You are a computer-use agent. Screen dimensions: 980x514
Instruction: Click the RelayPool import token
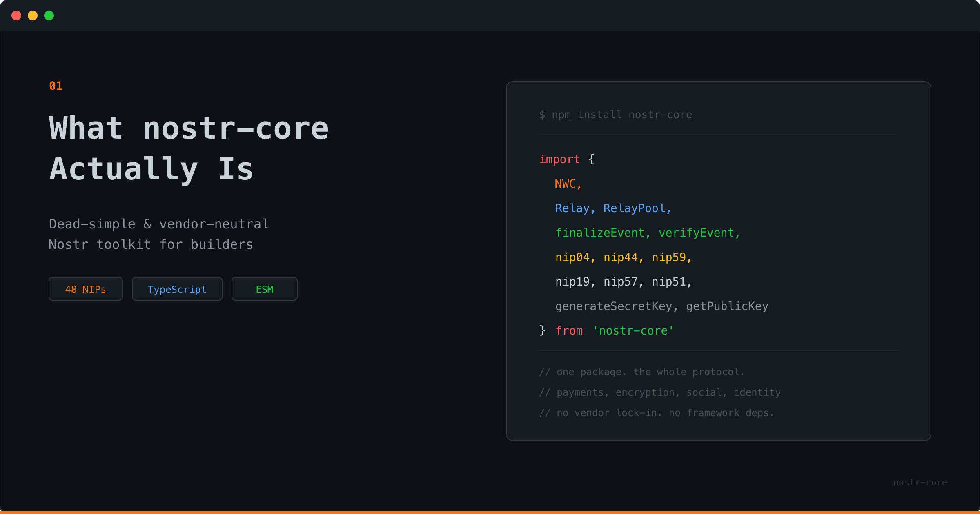[636, 208]
